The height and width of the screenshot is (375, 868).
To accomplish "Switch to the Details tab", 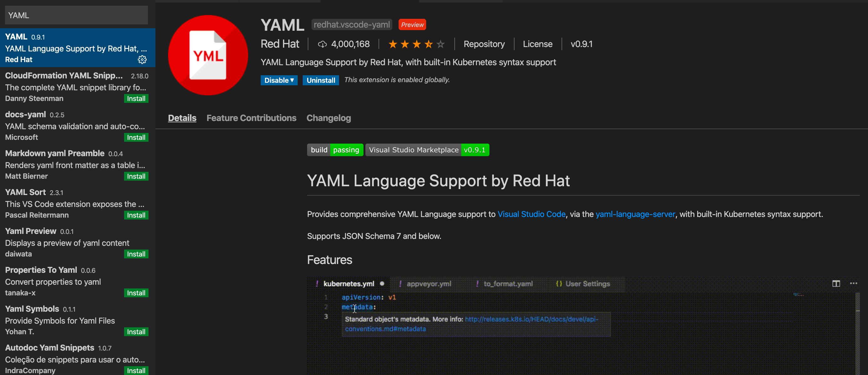I will (182, 118).
